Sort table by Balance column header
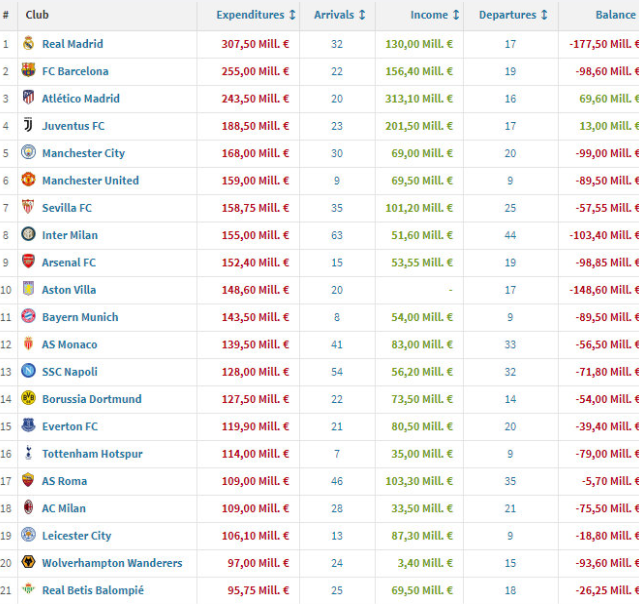The height and width of the screenshot is (604, 639). coord(615,15)
